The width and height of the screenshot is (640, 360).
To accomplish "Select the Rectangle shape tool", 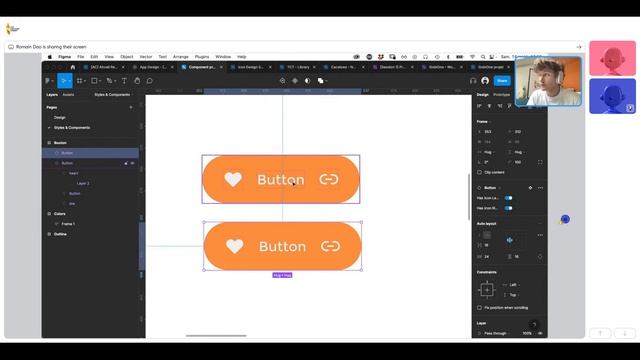I will tap(94, 81).
